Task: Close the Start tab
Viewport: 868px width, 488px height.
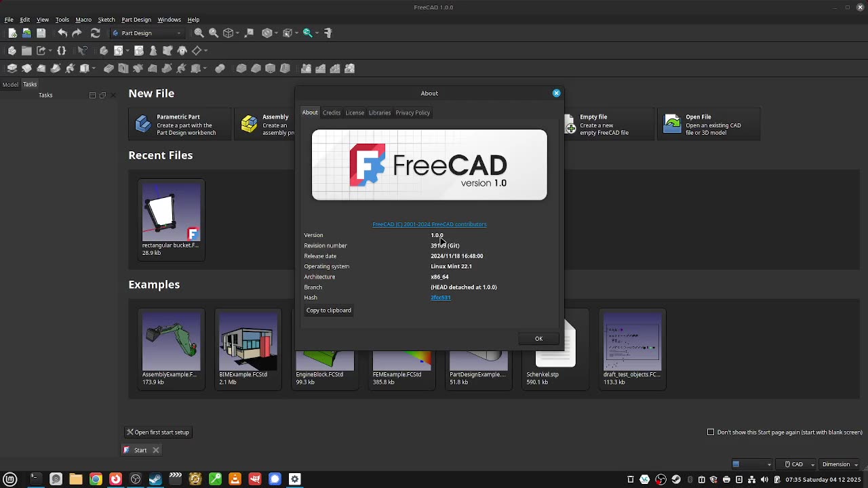Action: point(155,450)
